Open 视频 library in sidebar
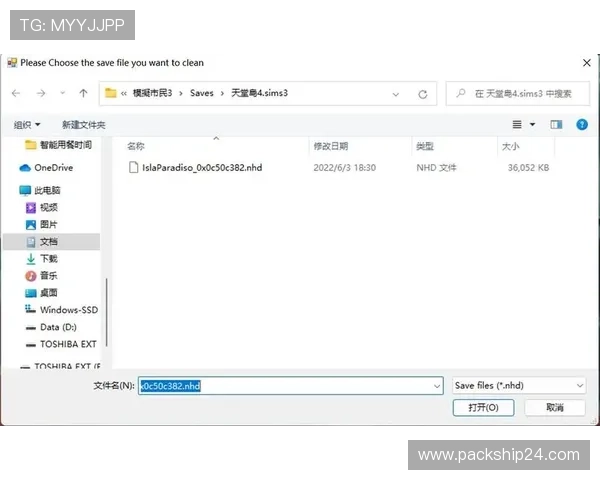Viewport: 600px width, 480px height. point(41,207)
